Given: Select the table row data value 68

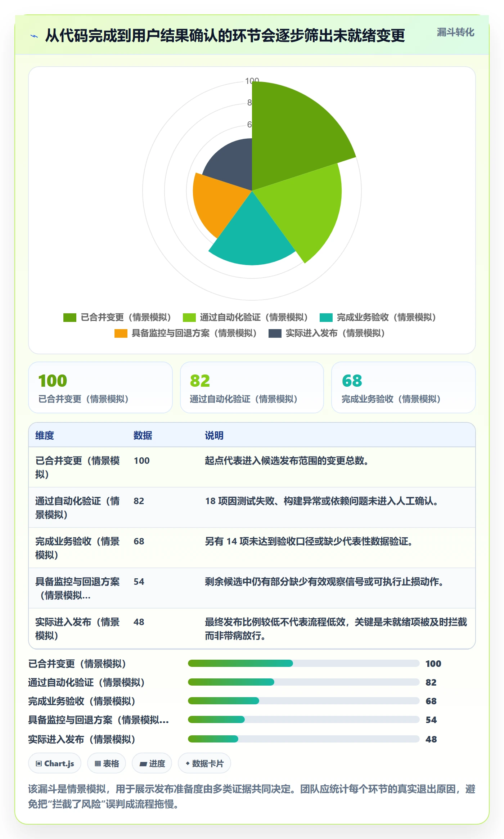Looking at the screenshot, I should 139,541.
